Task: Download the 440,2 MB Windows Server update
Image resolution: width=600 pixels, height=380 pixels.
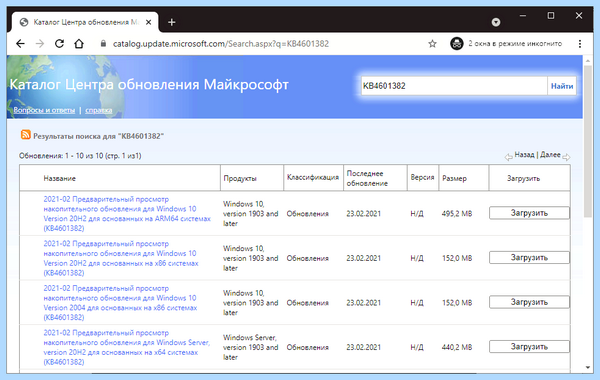Action: [529, 347]
